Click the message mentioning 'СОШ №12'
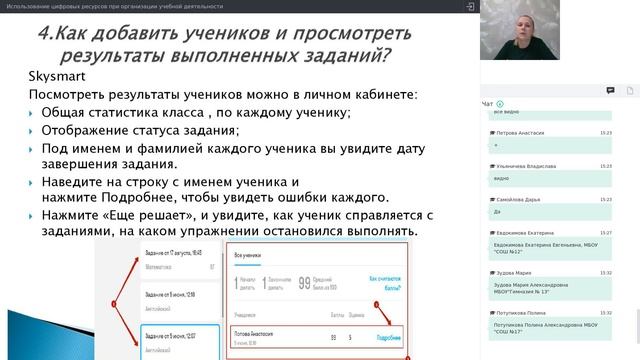The image size is (640, 360). click(550, 249)
